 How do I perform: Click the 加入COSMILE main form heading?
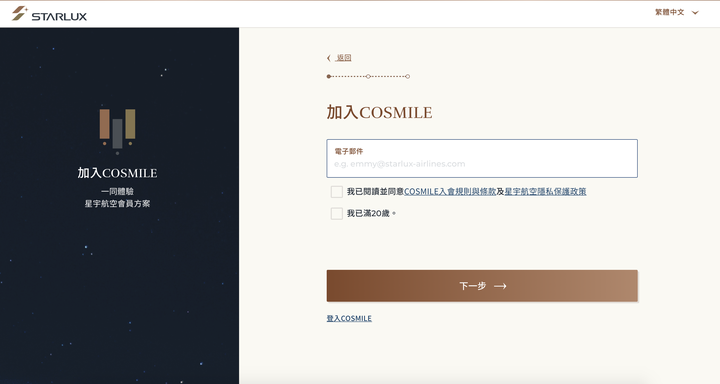[x=379, y=113]
